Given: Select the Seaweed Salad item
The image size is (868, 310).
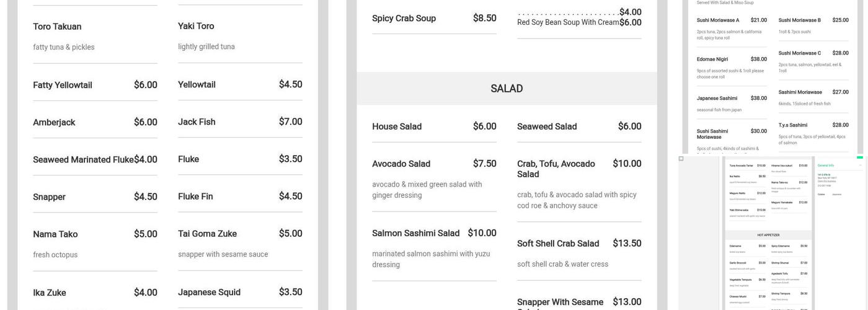Looking at the screenshot, I should (x=547, y=126).
